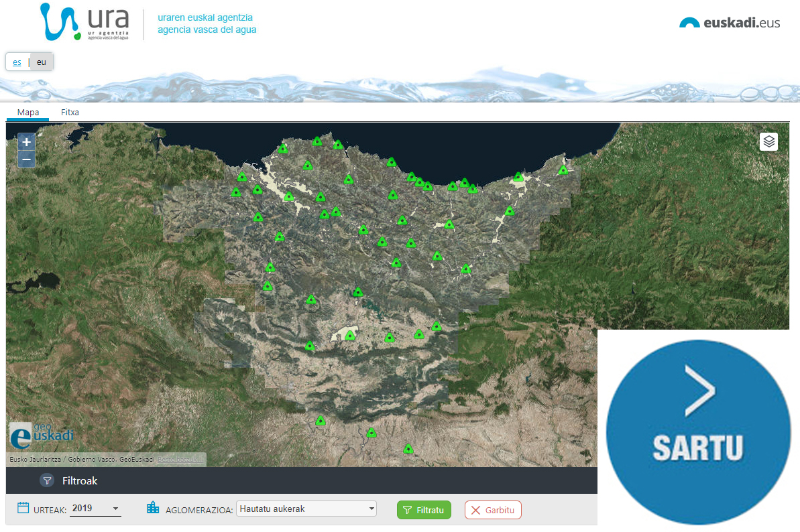Switch to the Mapa tab
This screenshot has width=800, height=532.
pos(27,113)
